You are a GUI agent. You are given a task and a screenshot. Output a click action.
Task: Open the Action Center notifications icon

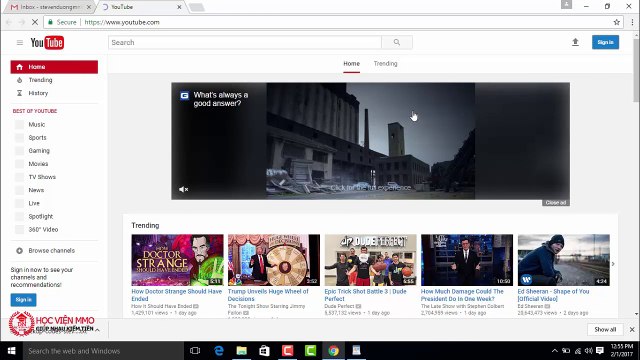pyautogui.click(x=600, y=351)
